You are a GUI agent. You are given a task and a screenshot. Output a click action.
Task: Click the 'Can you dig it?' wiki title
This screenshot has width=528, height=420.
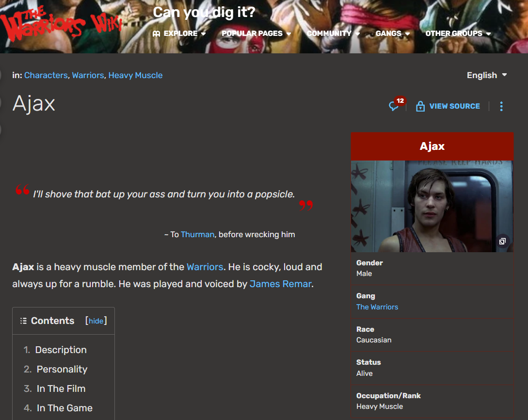pos(204,12)
